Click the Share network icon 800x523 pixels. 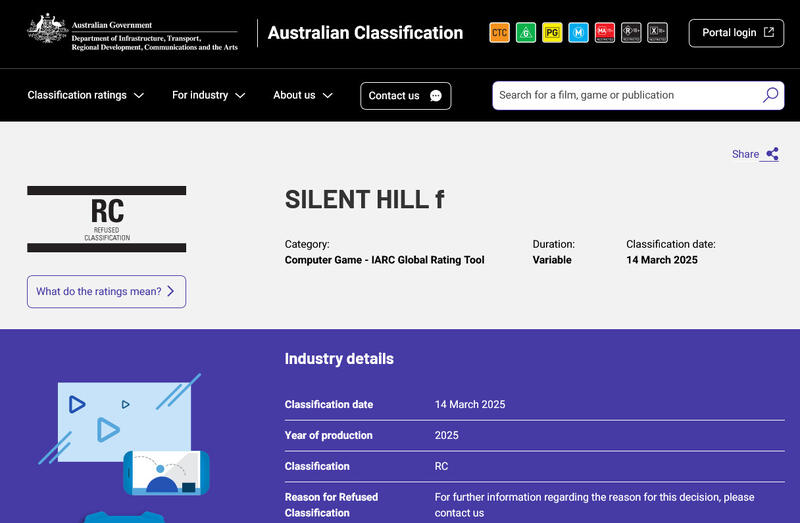coord(772,154)
